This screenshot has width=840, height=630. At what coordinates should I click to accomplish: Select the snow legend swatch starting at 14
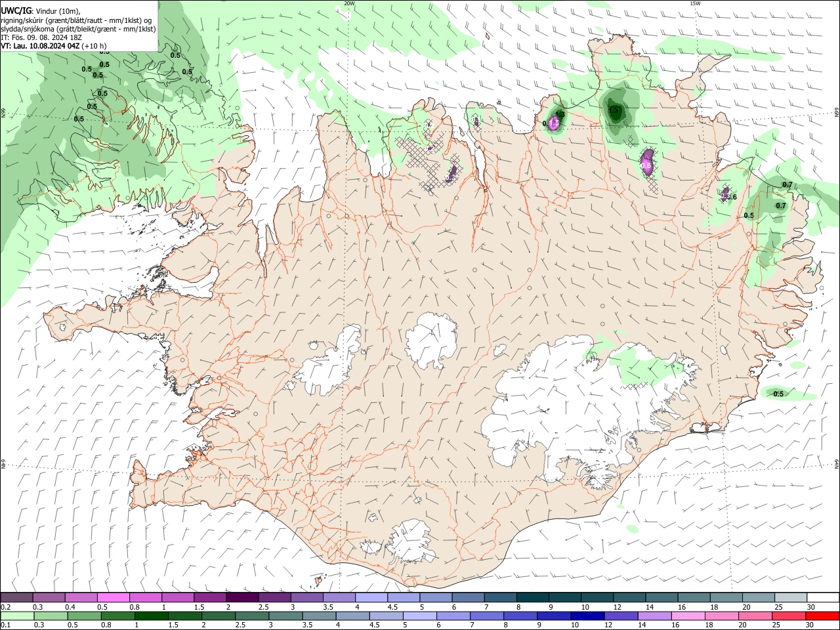[662, 597]
